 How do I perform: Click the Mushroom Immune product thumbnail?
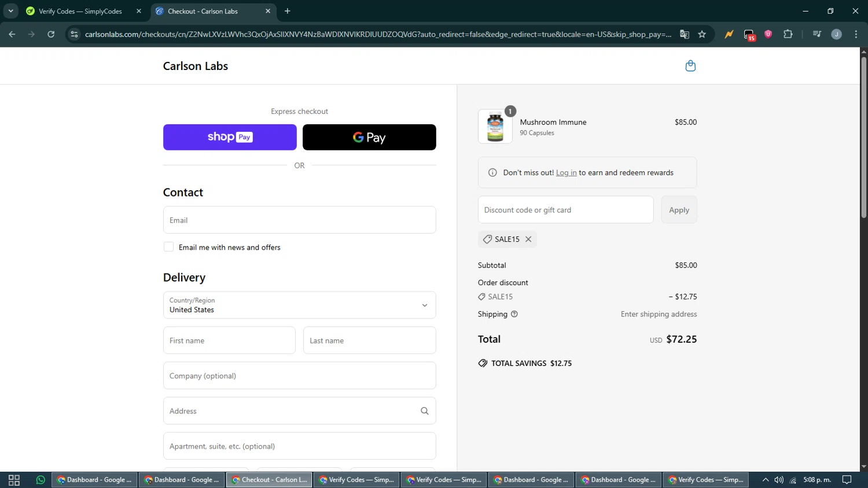pyautogui.click(x=495, y=127)
